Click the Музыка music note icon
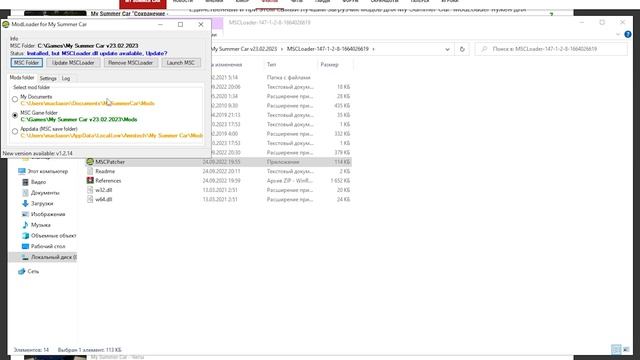Image resolution: width=640 pixels, height=360 pixels. (25, 225)
